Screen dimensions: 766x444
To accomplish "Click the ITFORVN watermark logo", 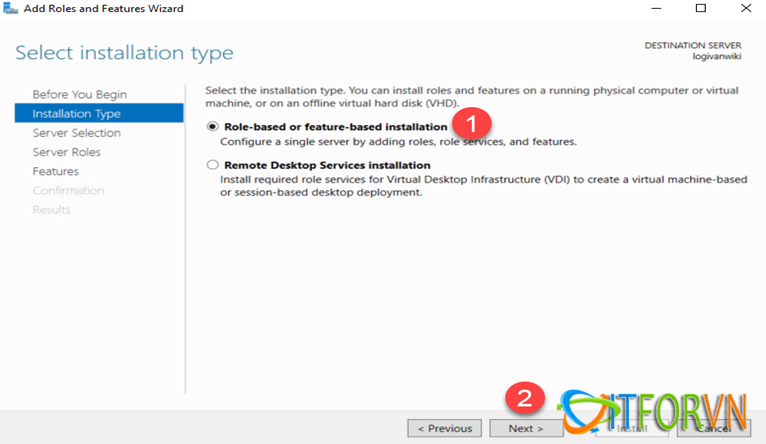I will click(660, 410).
